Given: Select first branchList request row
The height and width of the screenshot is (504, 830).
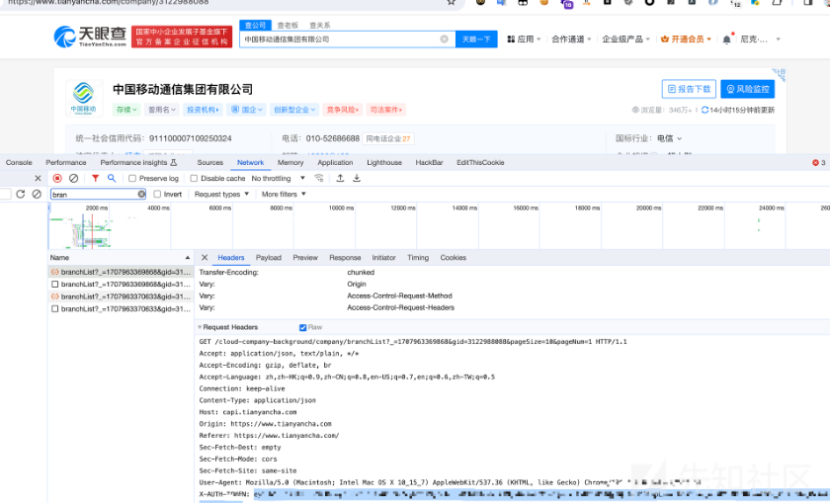Looking at the screenshot, I should 121,272.
